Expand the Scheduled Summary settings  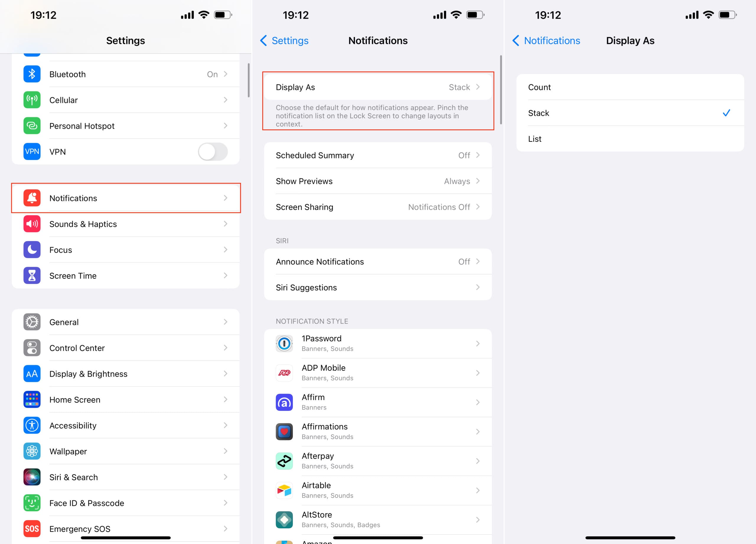378,155
